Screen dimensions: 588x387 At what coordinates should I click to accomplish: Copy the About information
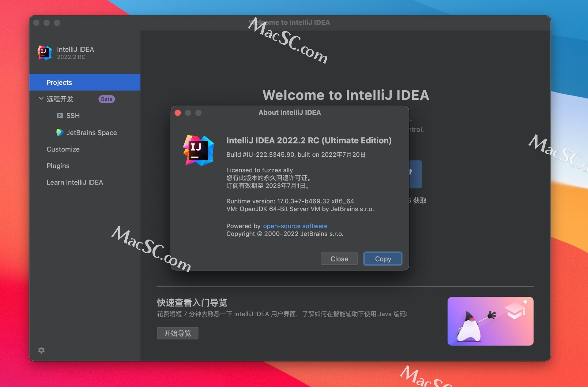click(383, 259)
